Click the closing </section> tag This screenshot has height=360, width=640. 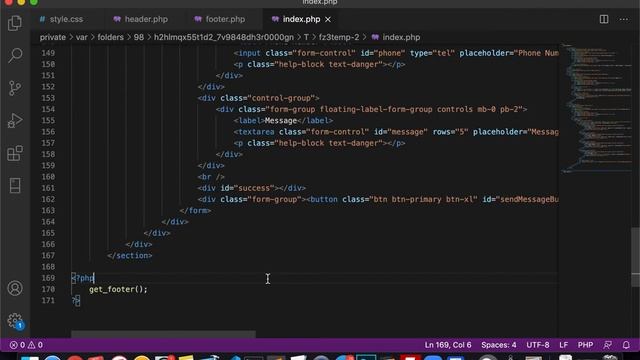(130, 256)
